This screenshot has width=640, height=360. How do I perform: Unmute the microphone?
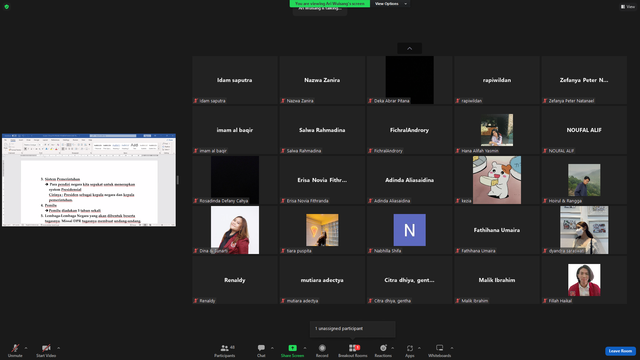[15, 350]
